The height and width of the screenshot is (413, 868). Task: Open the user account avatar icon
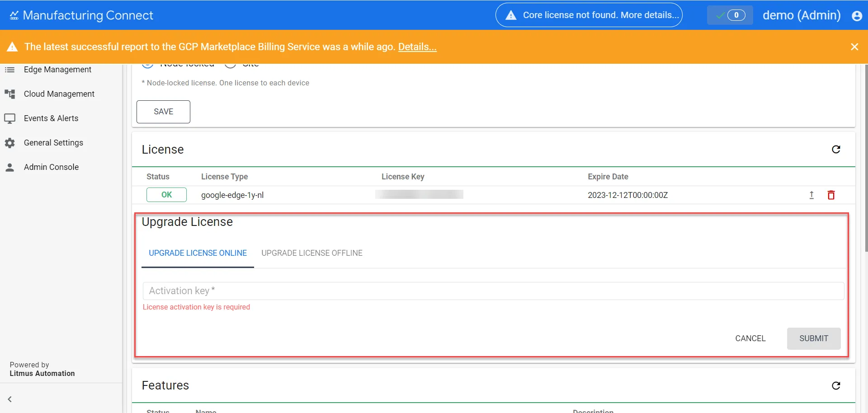tap(857, 16)
